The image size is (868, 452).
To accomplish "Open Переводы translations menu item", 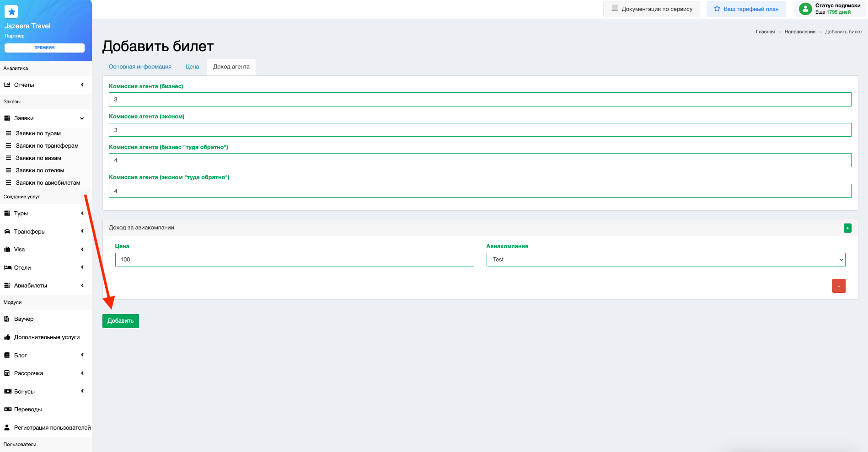I will 28,409.
